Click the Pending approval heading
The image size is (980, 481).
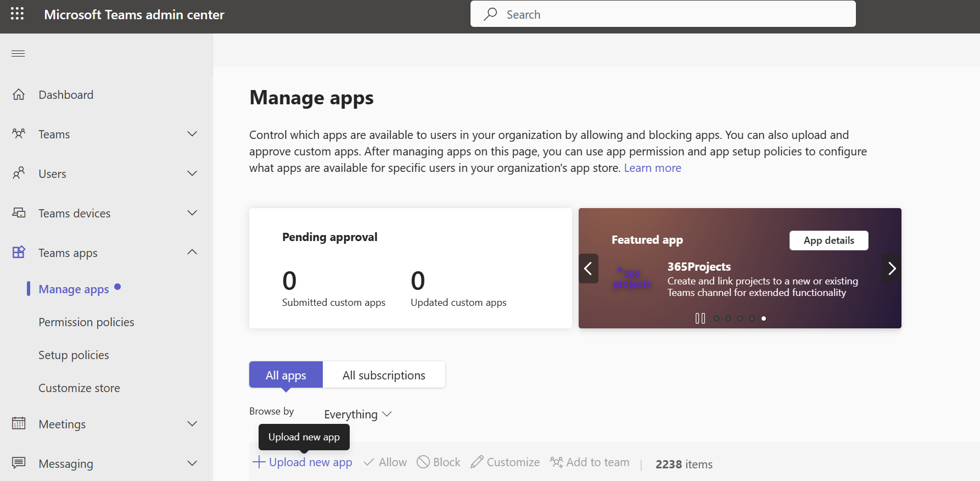(x=329, y=237)
